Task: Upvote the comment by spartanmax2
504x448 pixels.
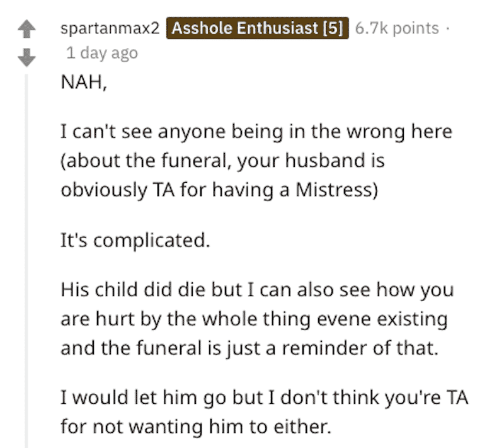Action: (x=26, y=29)
